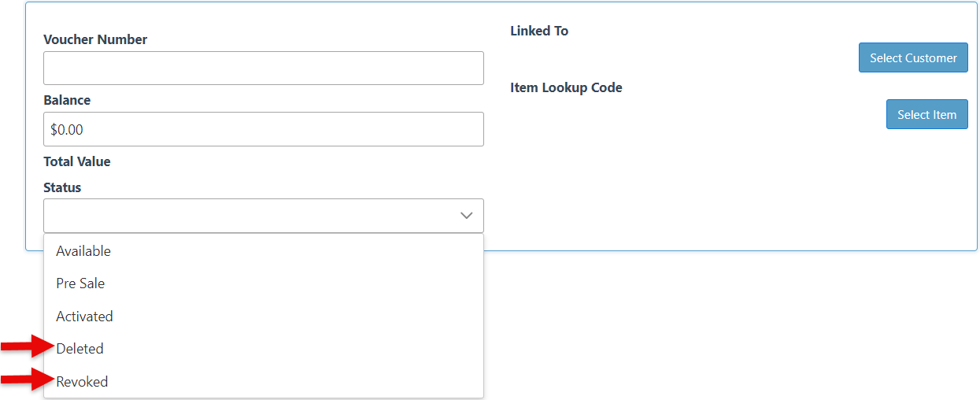This screenshot has height=400, width=980.
Task: Click the Total Value label
Action: (77, 161)
